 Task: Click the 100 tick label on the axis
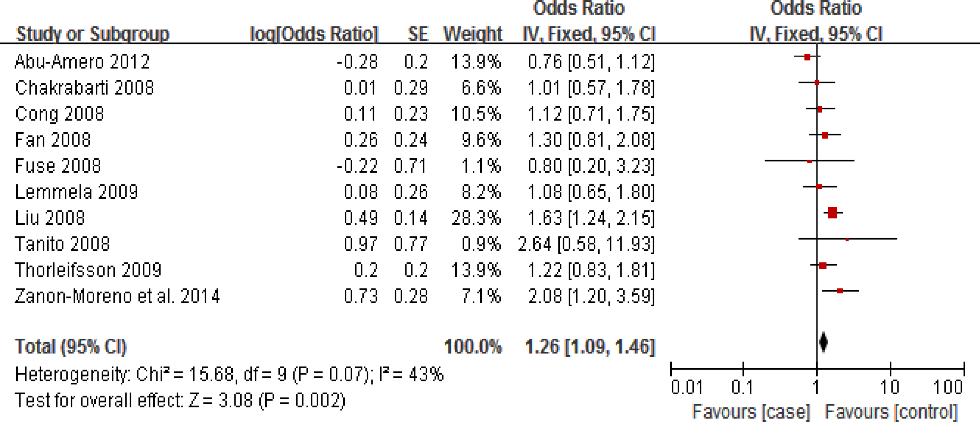tap(948, 387)
